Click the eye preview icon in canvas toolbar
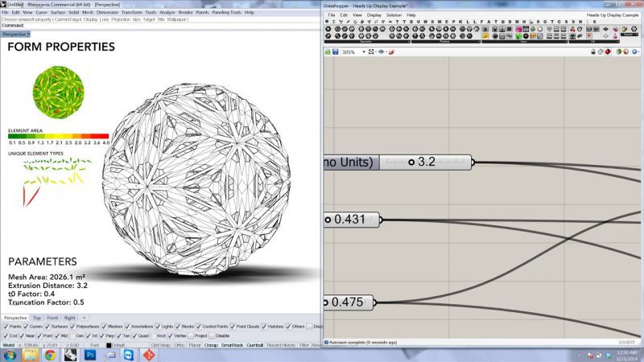Viewport: 644px width, 362px height. [382, 51]
